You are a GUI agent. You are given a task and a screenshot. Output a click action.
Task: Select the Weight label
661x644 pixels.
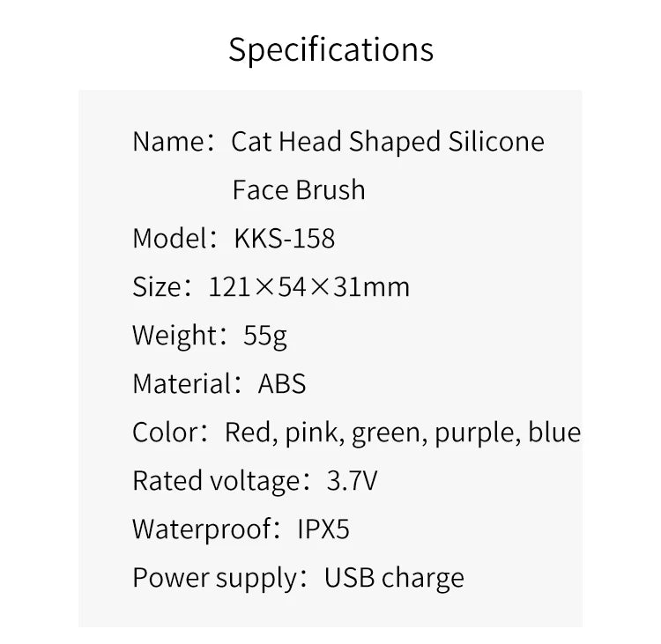[x=175, y=337]
